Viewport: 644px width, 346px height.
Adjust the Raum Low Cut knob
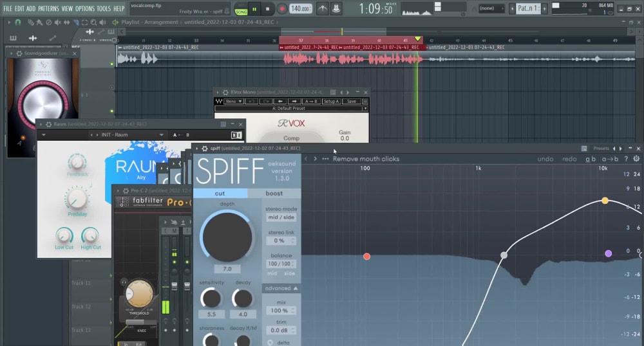click(64, 235)
